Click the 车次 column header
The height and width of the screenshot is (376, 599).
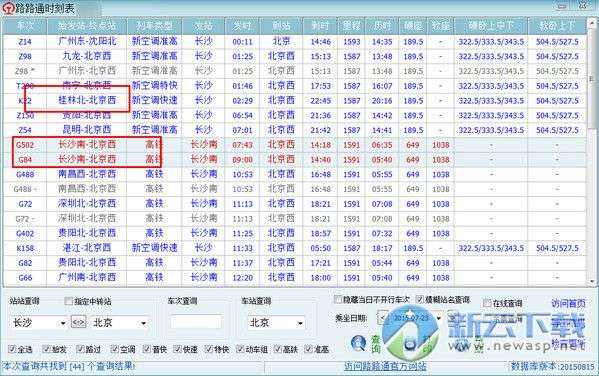click(x=25, y=26)
